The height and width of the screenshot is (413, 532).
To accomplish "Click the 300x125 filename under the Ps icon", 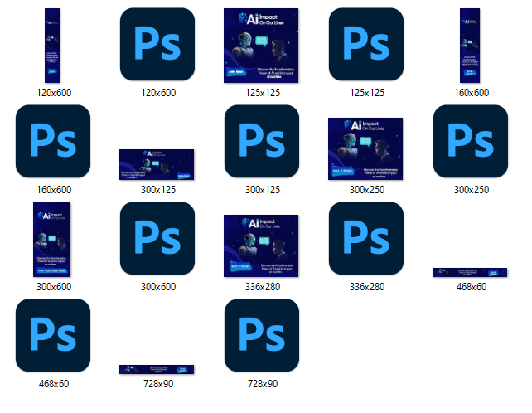I will [x=263, y=190].
